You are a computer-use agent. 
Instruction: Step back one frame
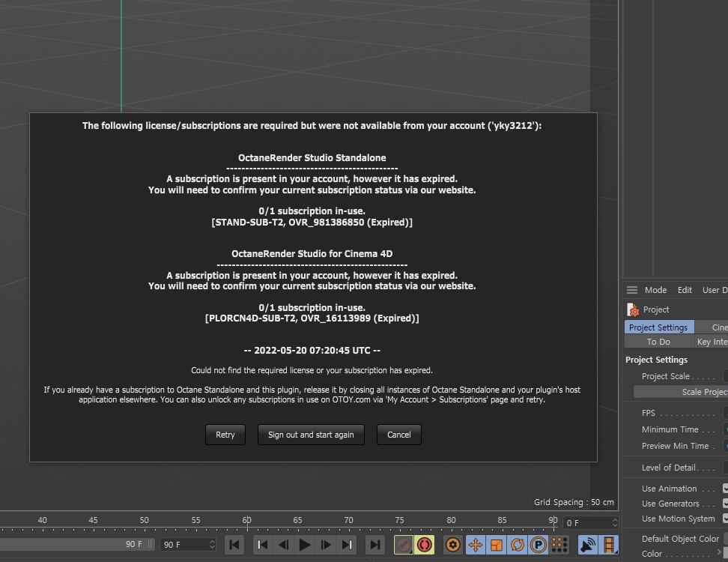point(283,545)
